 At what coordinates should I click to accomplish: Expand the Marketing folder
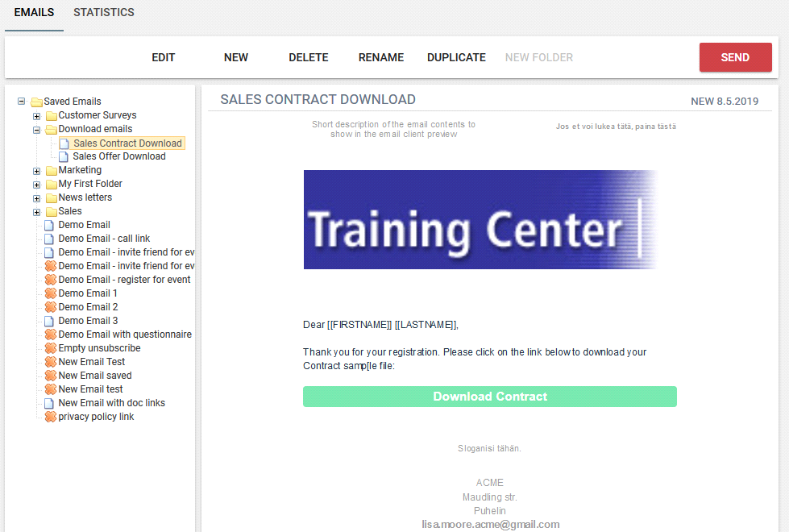pyautogui.click(x=37, y=171)
